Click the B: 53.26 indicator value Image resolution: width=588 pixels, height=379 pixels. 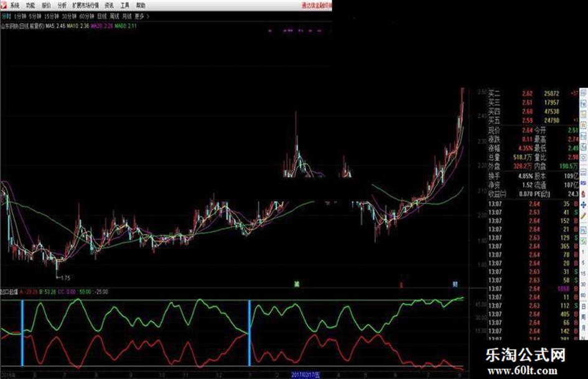pos(47,292)
